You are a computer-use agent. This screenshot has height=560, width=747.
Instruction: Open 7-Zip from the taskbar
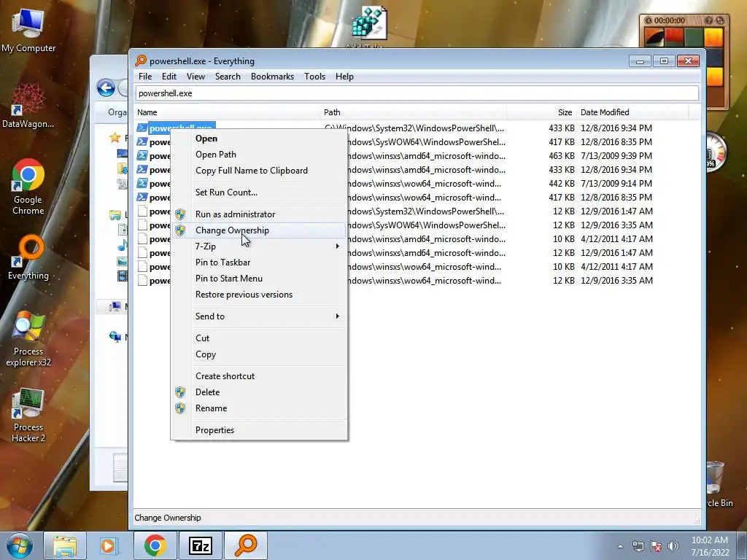coord(200,545)
